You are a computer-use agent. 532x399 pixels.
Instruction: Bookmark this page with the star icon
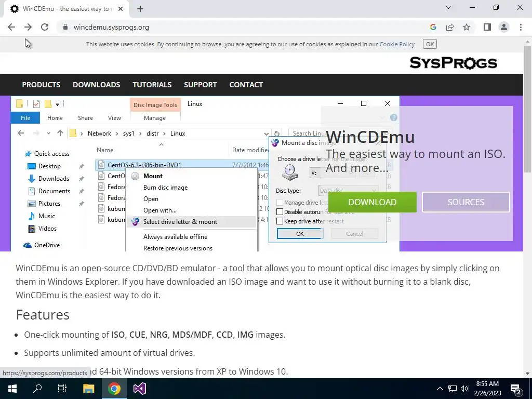click(467, 27)
